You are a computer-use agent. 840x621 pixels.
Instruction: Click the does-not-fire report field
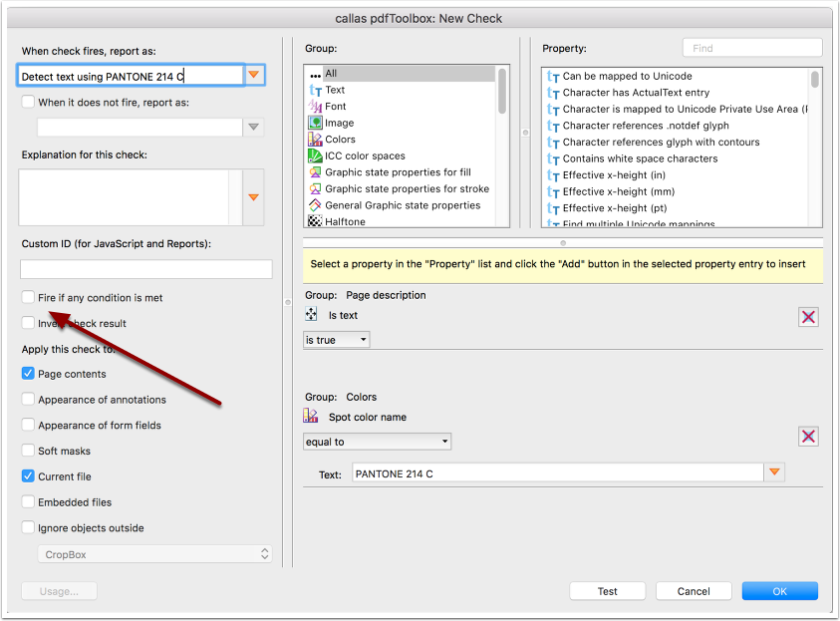(140, 127)
